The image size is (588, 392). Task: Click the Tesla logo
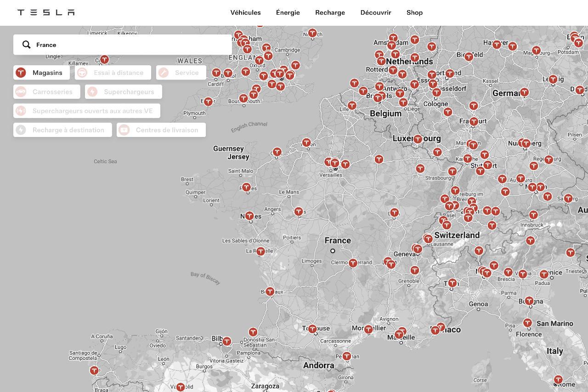(x=46, y=12)
